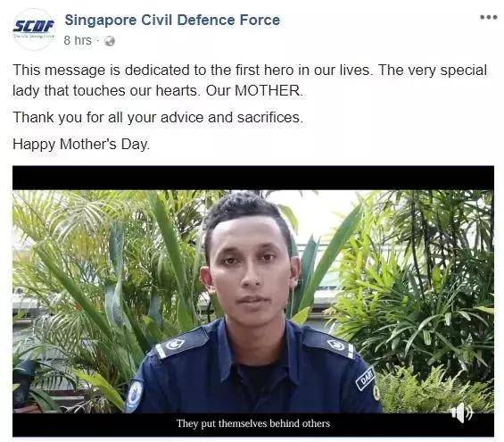Click Thank you for all your advice line
This screenshot has width=504, height=442.
pos(158,117)
